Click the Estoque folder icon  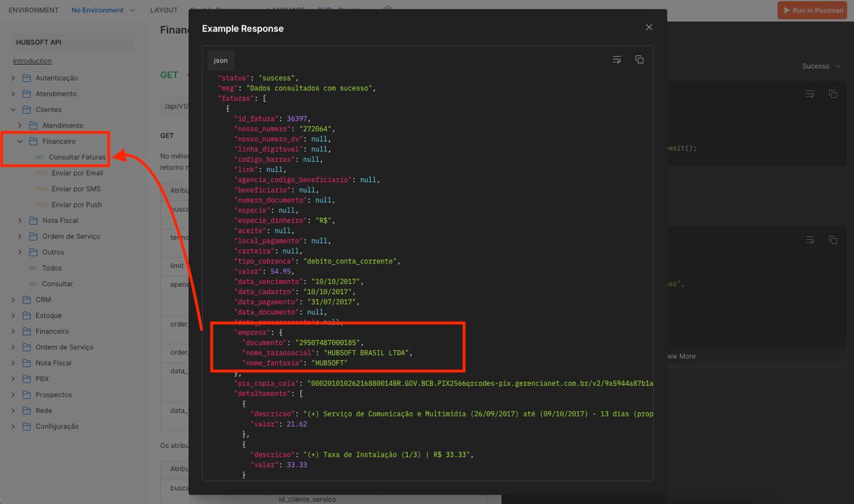27,315
